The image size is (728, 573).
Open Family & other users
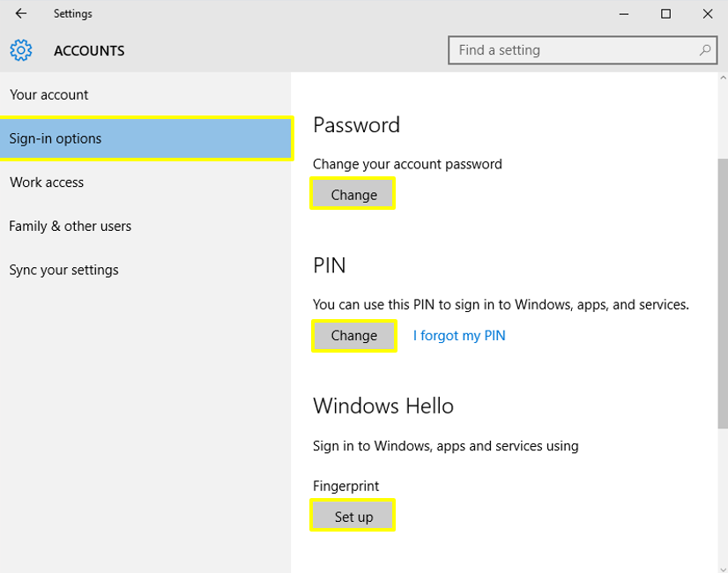click(x=71, y=227)
